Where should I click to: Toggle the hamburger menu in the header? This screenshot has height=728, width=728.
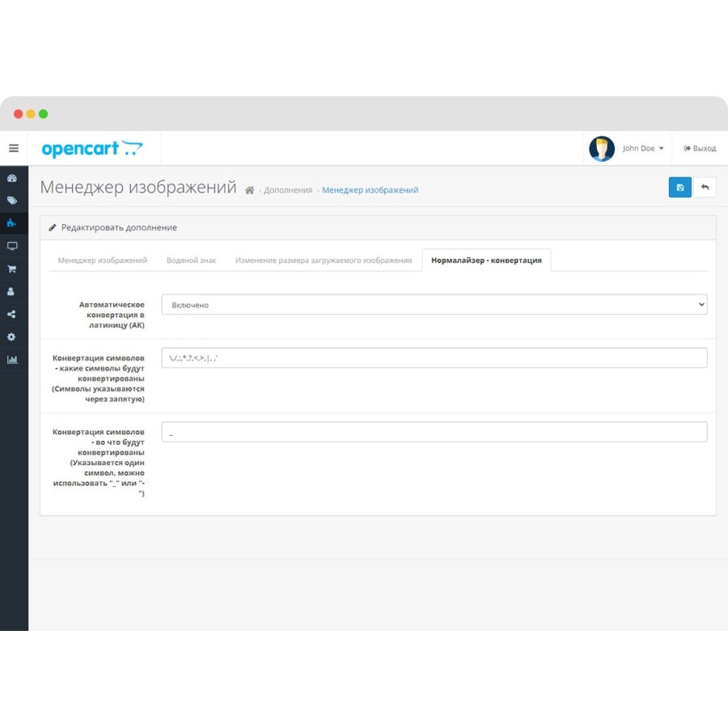14,148
